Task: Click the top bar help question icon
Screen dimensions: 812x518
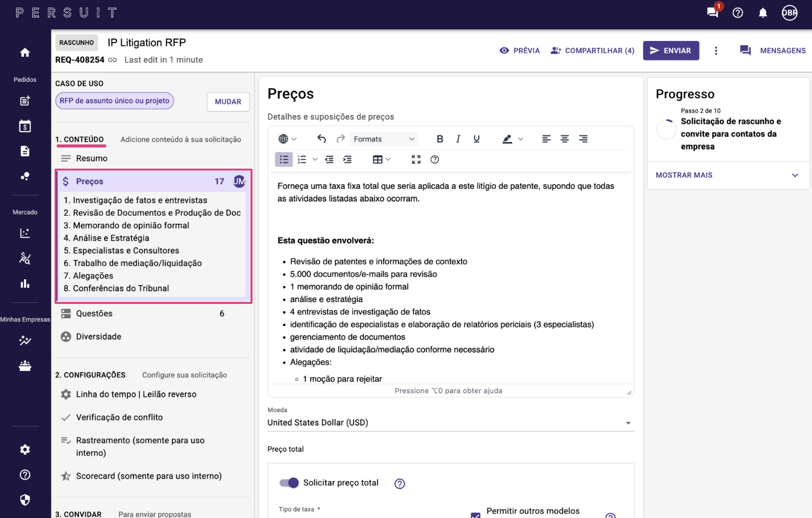Action: coord(738,13)
